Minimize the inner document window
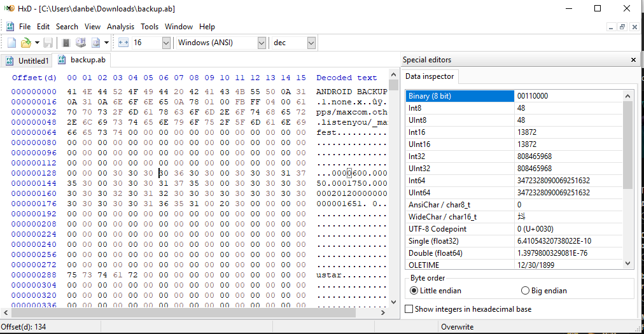 611,27
